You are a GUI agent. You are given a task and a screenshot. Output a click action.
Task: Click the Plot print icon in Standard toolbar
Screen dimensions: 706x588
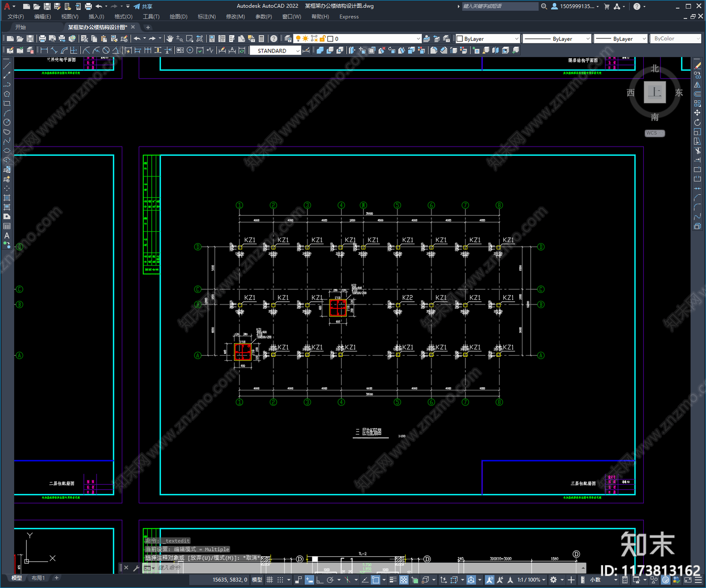coord(42,39)
